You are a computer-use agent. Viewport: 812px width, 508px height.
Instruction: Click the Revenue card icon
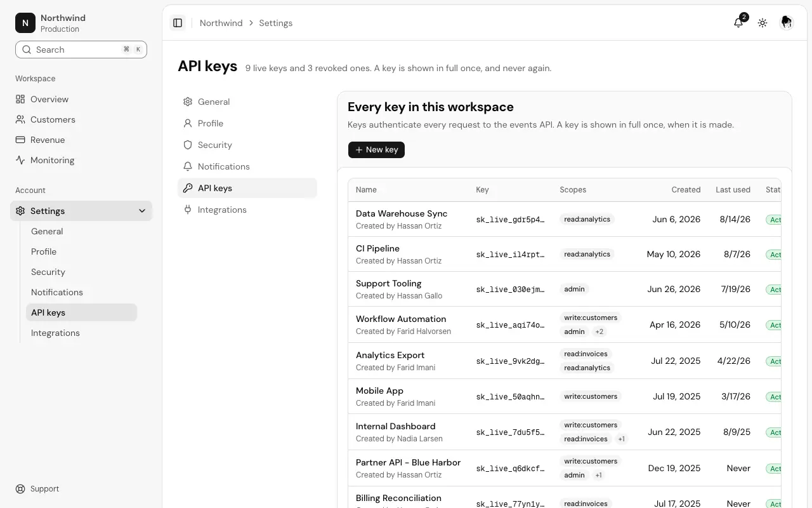point(20,140)
